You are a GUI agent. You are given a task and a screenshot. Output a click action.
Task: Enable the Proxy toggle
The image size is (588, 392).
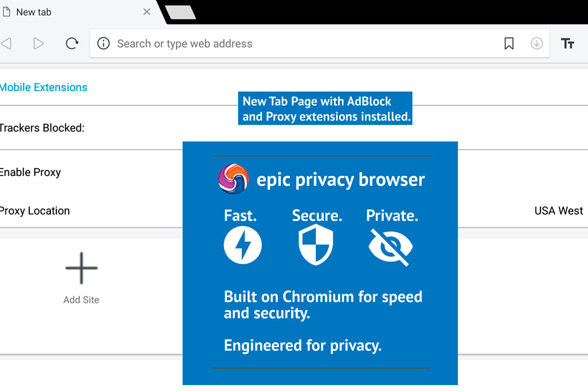30,172
